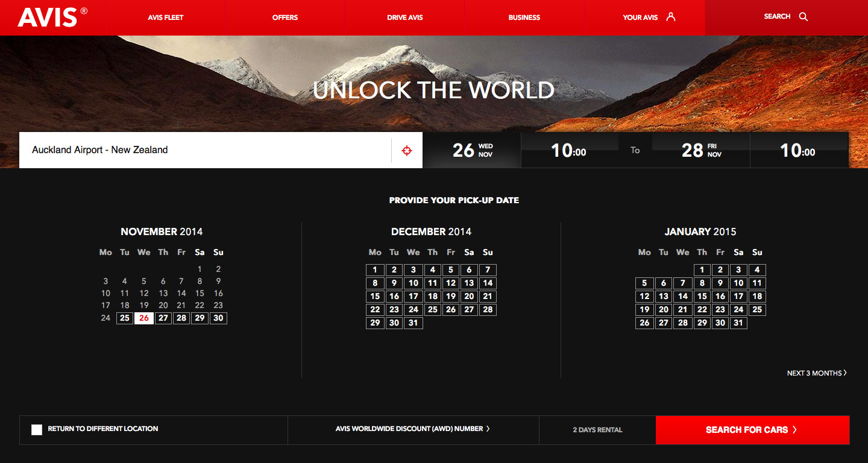Open the return time 10:00 selector
868x463 pixels.
coord(797,151)
